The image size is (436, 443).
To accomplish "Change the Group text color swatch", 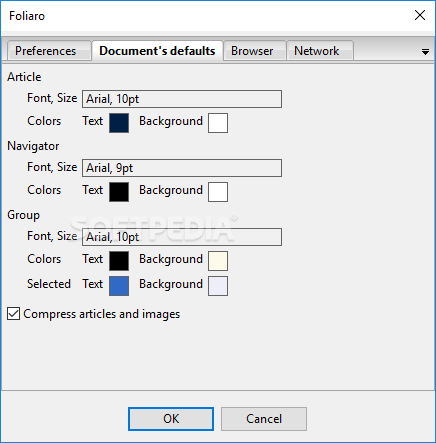I will (119, 261).
